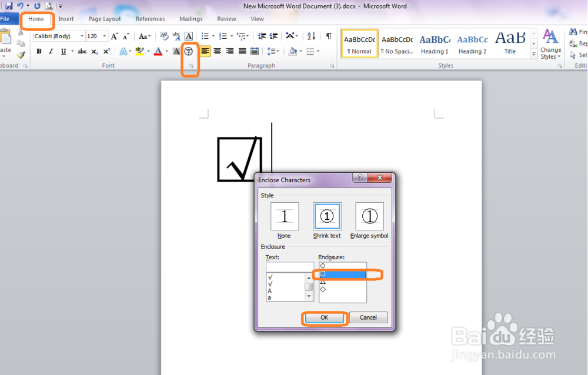This screenshot has width=588, height=375.
Task: Select Justify alignment
Action: tap(242, 51)
